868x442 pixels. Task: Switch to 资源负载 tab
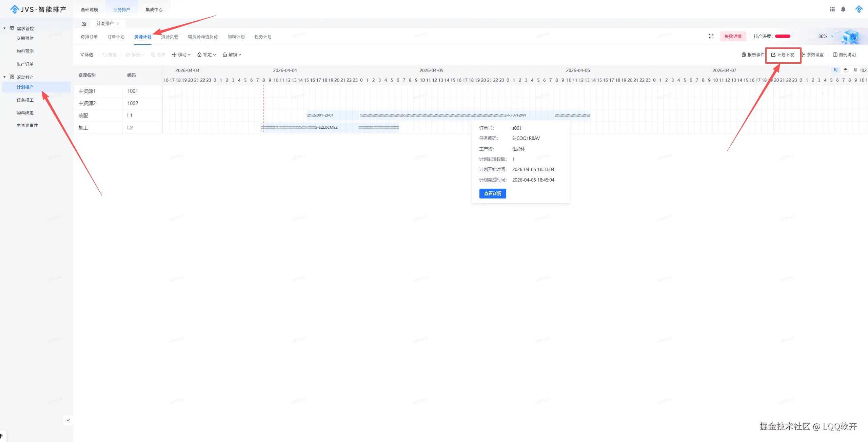tap(170, 37)
